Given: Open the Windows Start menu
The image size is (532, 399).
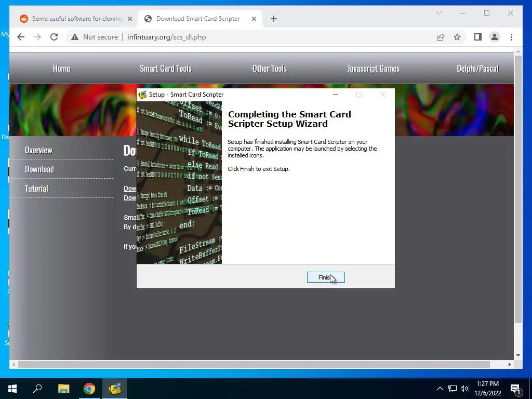Looking at the screenshot, I should pyautogui.click(x=12, y=389).
